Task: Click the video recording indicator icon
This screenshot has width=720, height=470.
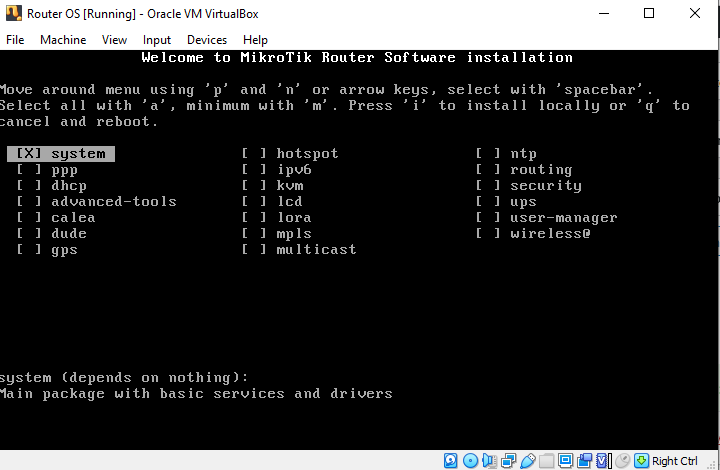Action: tap(585, 460)
